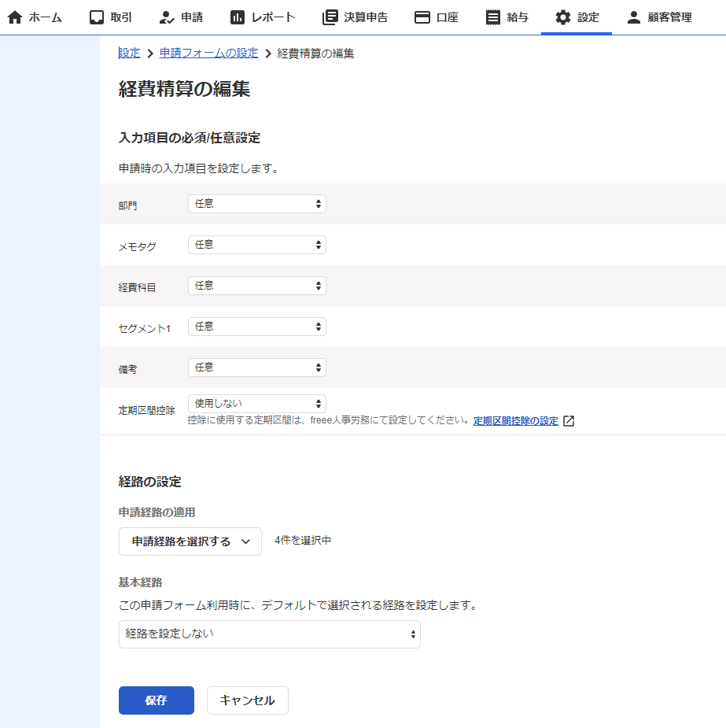Image resolution: width=726 pixels, height=728 pixels.
Task: Open the 顧客管理 tab
Action: (x=659, y=17)
